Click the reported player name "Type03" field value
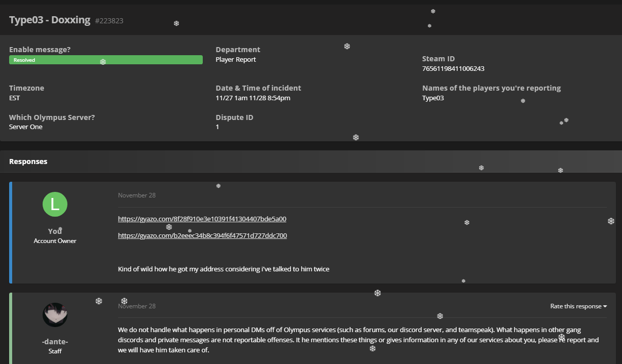This screenshot has width=622, height=364. (433, 98)
